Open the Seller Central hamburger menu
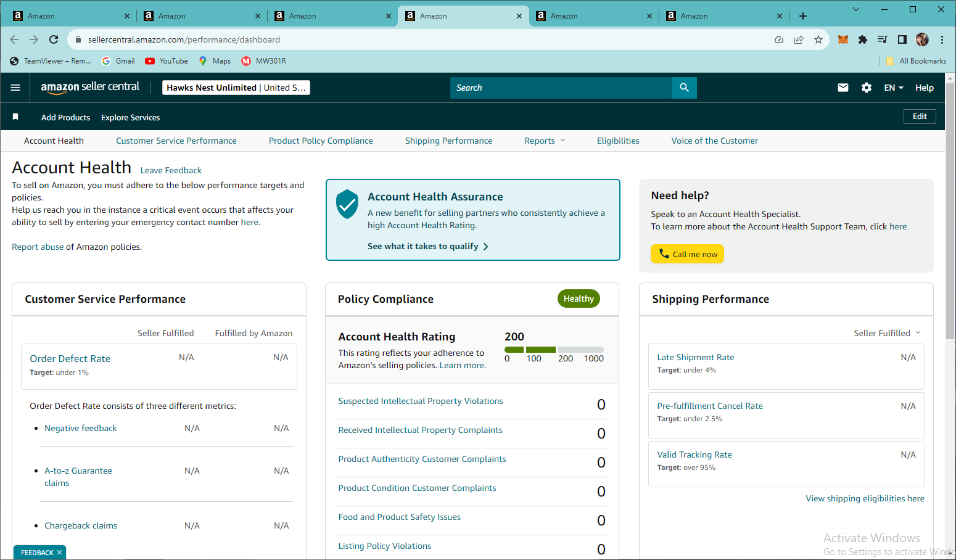Screen dimensions: 956x560 coord(15,88)
